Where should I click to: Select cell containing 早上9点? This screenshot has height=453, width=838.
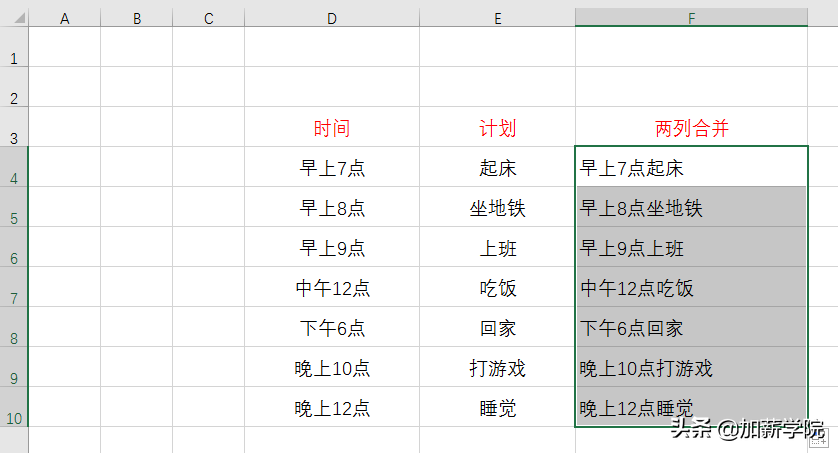332,247
